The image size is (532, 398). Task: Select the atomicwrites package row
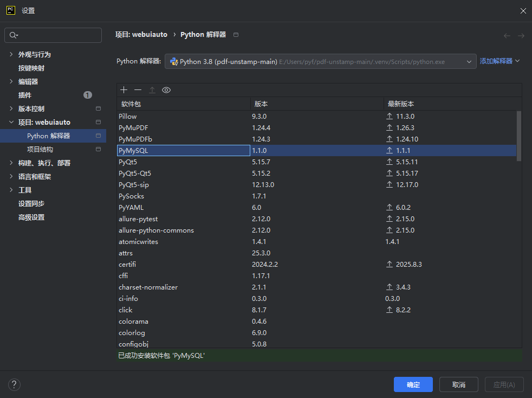coord(316,241)
